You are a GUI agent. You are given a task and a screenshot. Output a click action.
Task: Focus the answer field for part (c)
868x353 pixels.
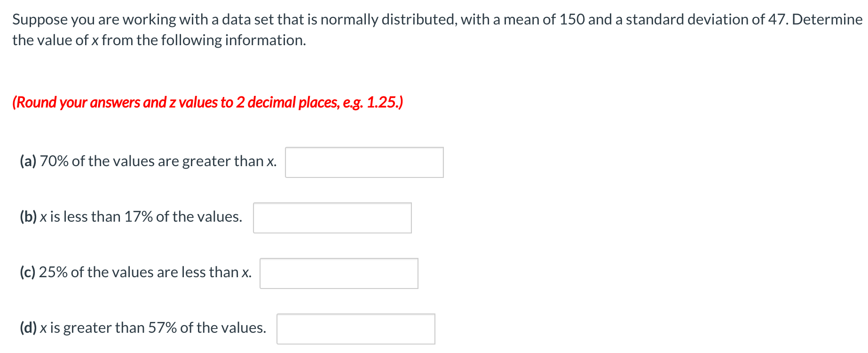[x=339, y=273]
